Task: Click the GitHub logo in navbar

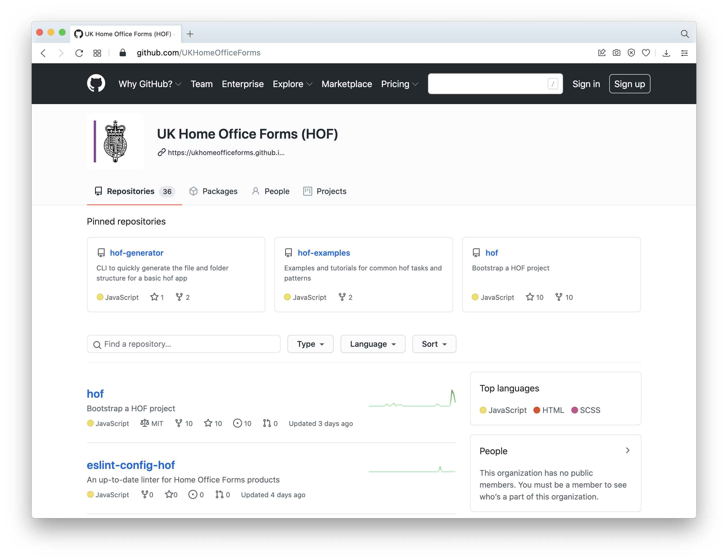Action: tap(96, 83)
